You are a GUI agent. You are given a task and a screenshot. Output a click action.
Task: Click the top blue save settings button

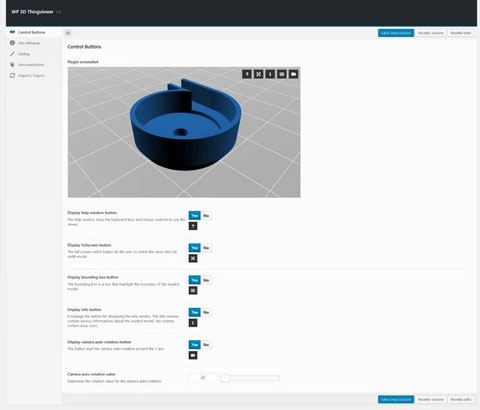pyautogui.click(x=396, y=33)
